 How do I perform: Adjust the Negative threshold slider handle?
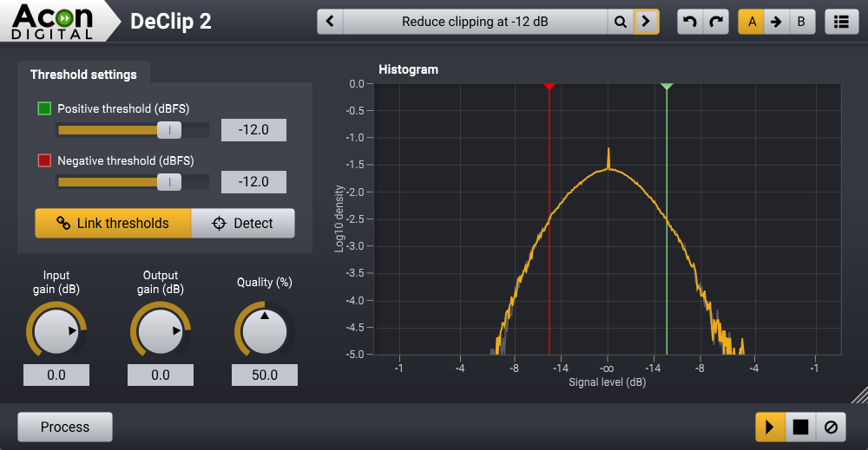[x=169, y=182]
